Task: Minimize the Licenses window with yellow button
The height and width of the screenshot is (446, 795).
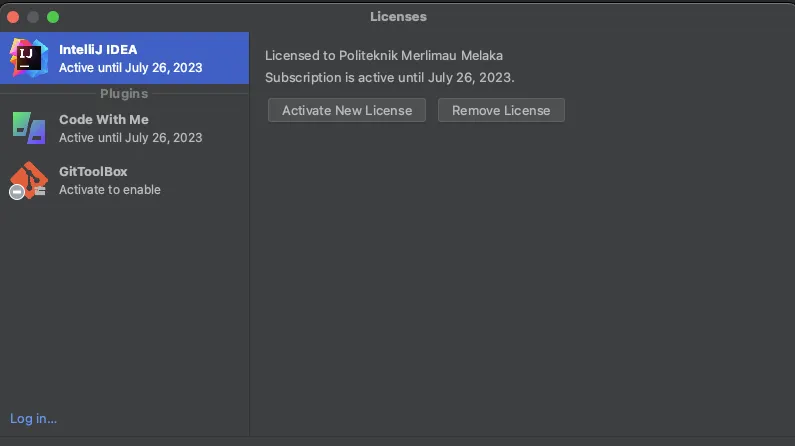Action: click(33, 17)
